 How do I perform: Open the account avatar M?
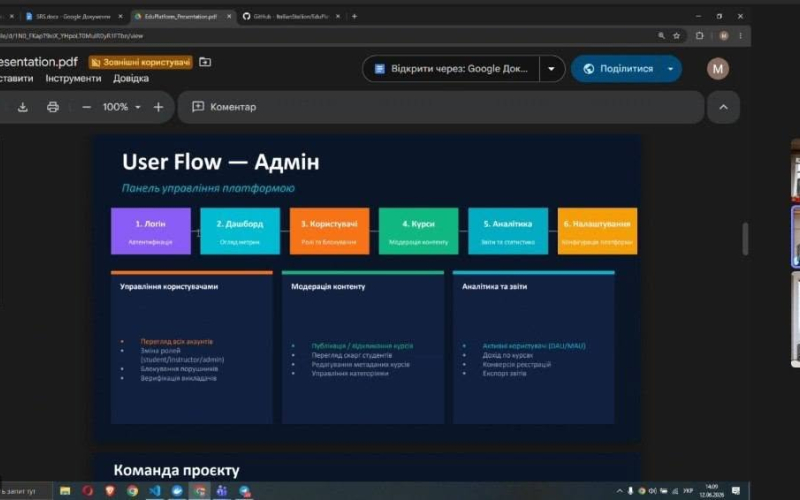click(717, 69)
